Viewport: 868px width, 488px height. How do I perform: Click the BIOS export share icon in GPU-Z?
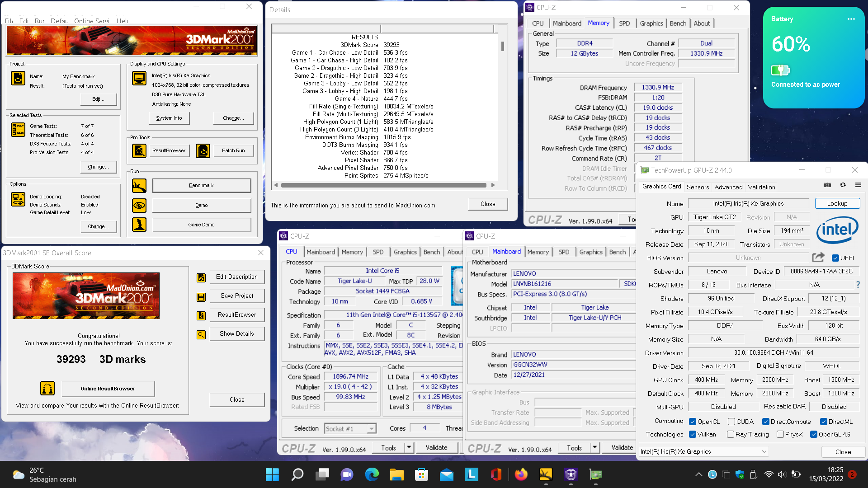point(818,257)
